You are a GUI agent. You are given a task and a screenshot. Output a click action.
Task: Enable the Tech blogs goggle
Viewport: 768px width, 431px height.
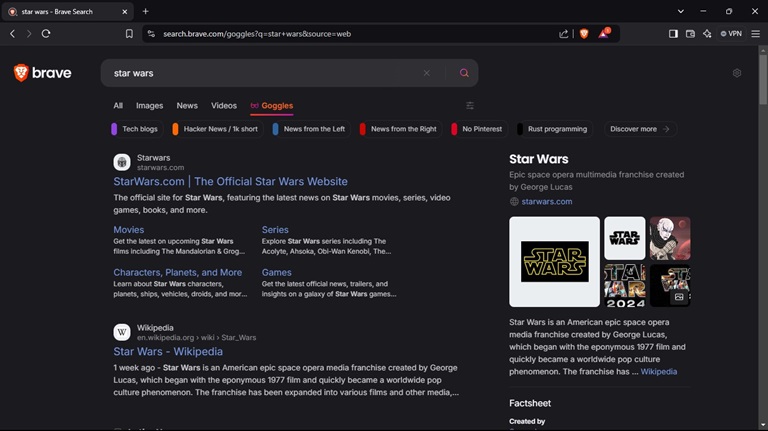point(135,129)
